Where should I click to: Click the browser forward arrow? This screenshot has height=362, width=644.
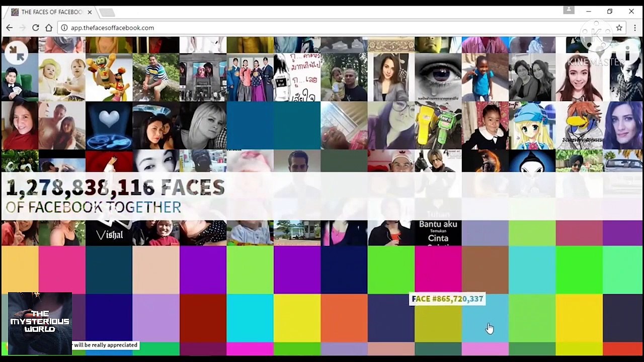[x=22, y=28]
